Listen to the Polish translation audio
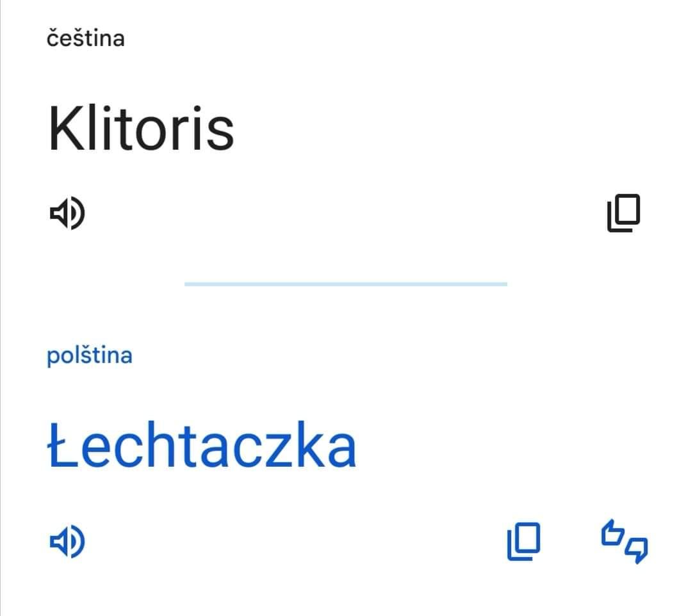Viewport: 686px width, 616px height. (x=67, y=542)
